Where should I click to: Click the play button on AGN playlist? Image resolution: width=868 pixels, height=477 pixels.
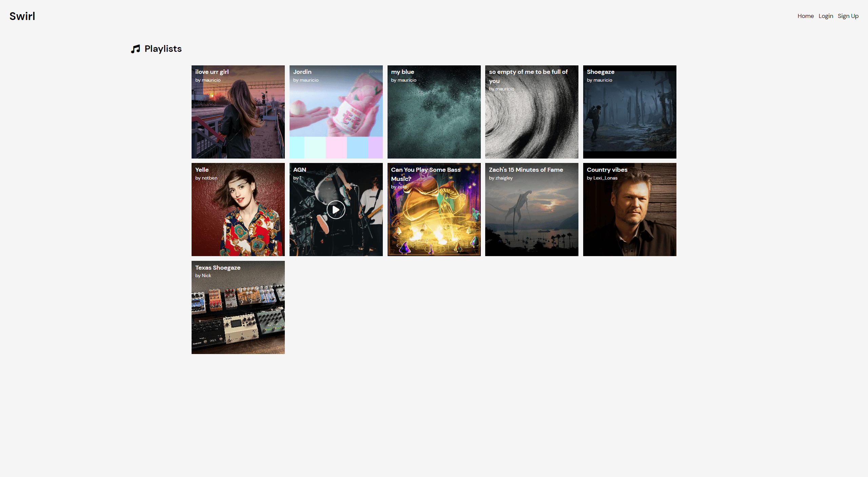point(336,209)
